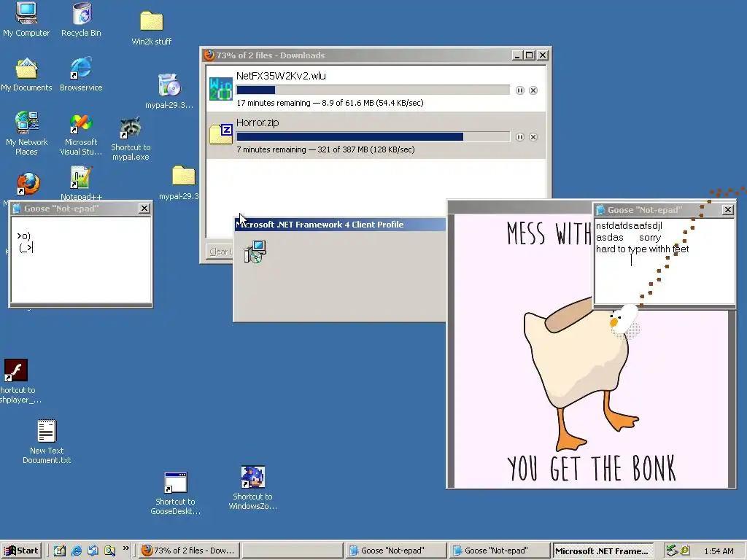Select the Win2k stuff folder
This screenshot has height=560, width=747.
coord(152,21)
